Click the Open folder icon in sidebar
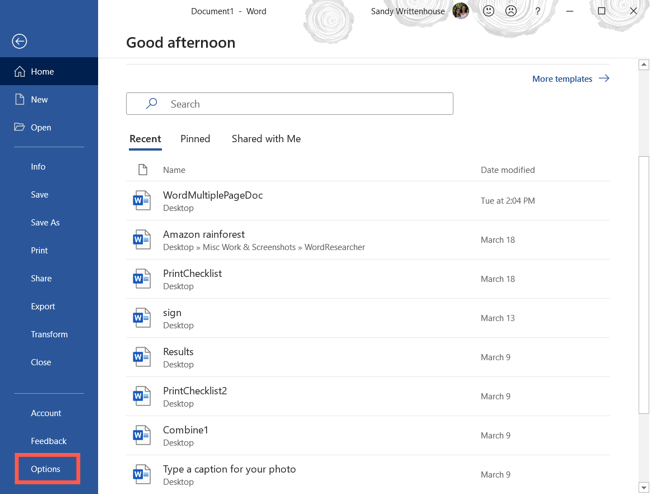 pyautogui.click(x=19, y=127)
